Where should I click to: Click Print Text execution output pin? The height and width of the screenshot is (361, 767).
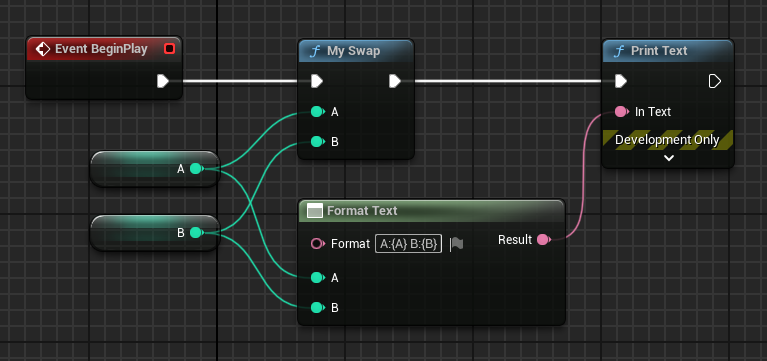pos(715,81)
